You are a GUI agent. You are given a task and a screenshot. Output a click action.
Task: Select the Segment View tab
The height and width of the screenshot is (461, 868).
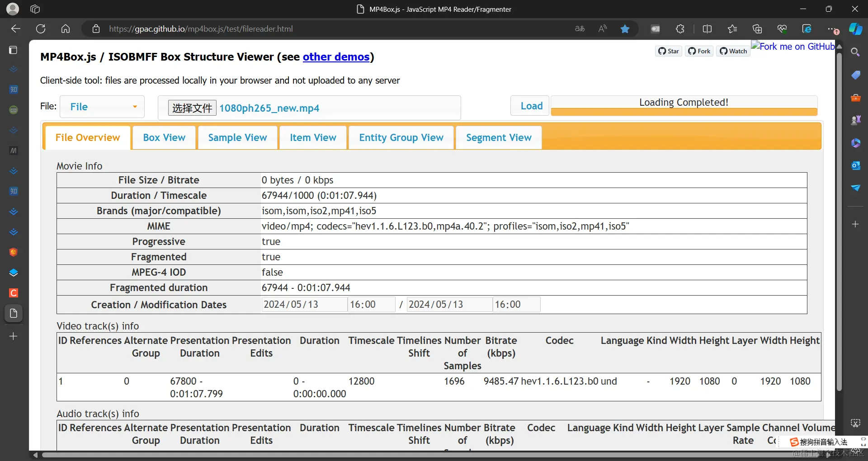(499, 138)
